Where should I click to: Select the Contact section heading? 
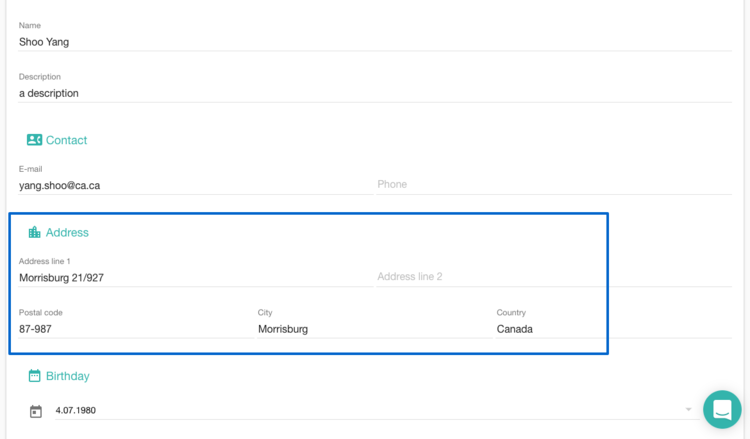[x=66, y=140]
